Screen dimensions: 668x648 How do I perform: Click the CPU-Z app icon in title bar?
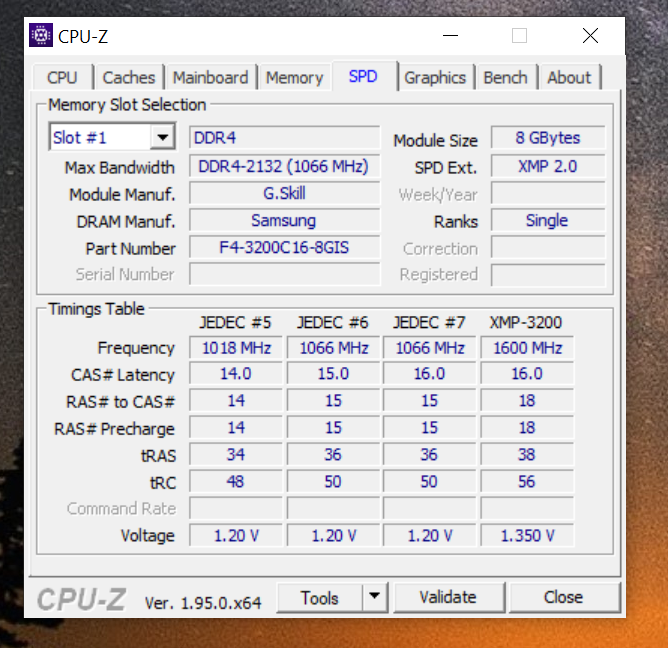coord(41,35)
